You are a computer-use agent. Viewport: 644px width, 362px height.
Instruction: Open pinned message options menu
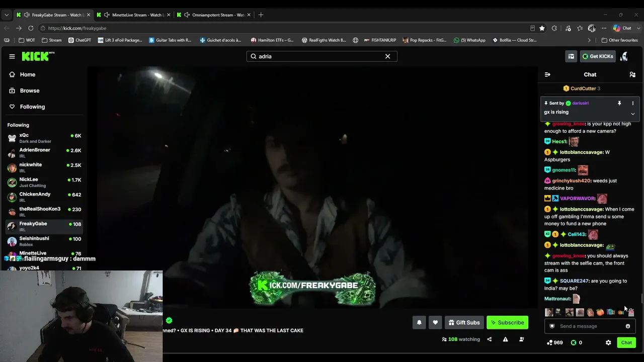click(x=633, y=103)
